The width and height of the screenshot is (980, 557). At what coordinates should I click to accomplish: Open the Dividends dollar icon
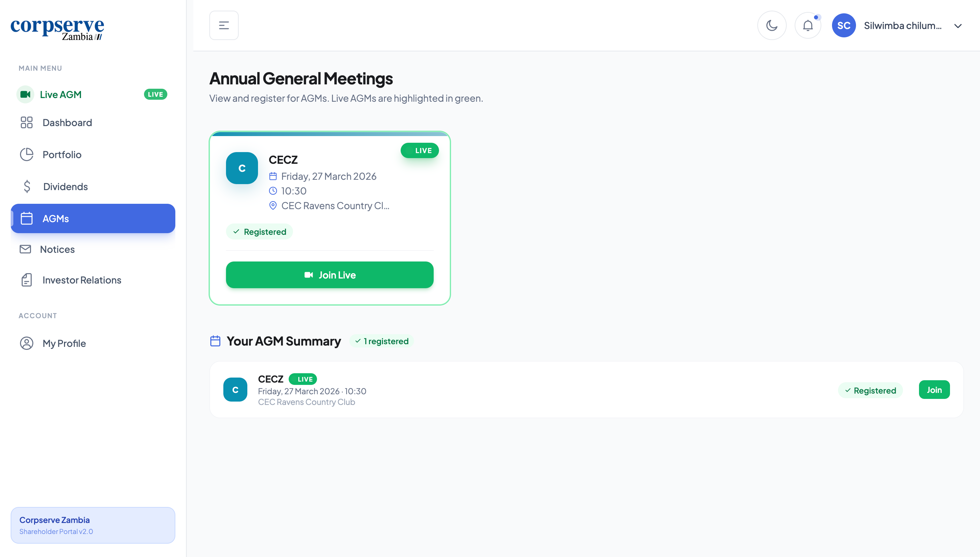pos(27,187)
